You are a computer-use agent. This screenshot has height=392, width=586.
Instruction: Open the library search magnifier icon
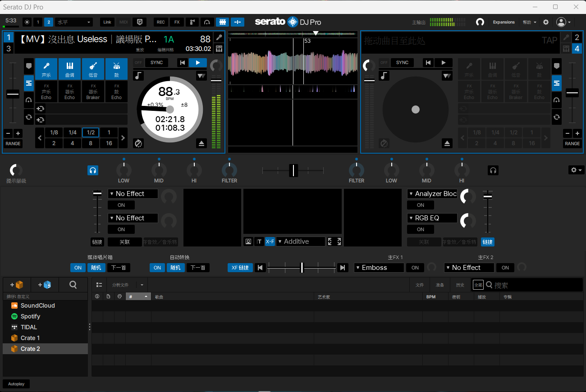click(73, 285)
